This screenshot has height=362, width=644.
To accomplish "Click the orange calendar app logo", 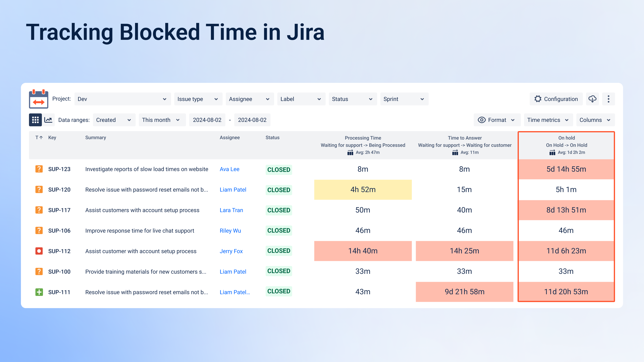I will pyautogui.click(x=39, y=99).
